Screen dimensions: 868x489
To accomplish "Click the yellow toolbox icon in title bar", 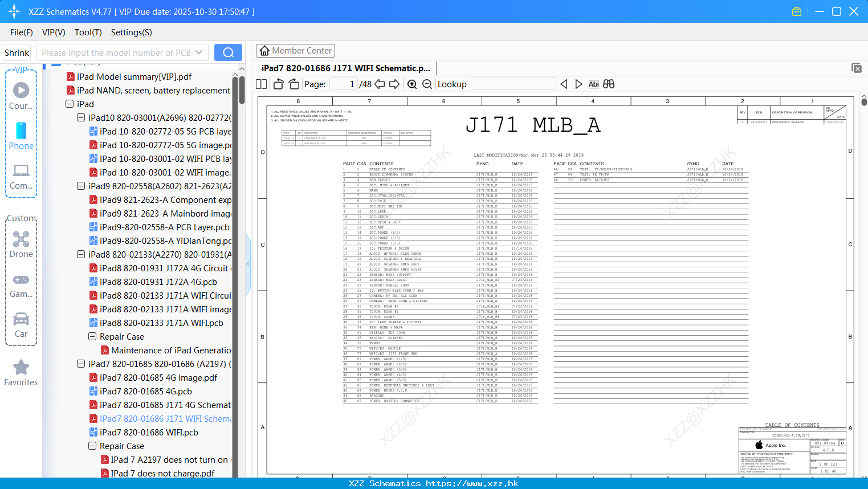I will click(x=797, y=11).
